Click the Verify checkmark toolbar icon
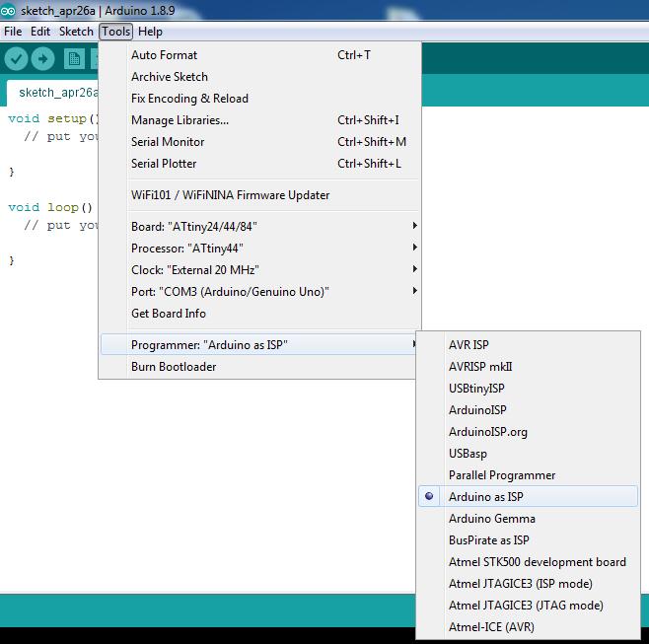Viewport: 649px width, 644px height. [x=16, y=59]
